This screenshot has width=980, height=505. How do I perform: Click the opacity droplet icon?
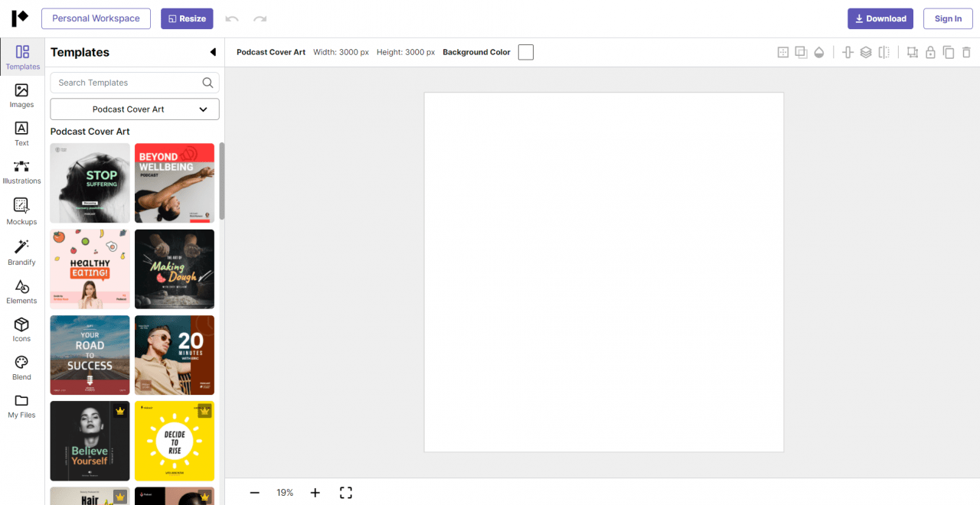click(819, 52)
